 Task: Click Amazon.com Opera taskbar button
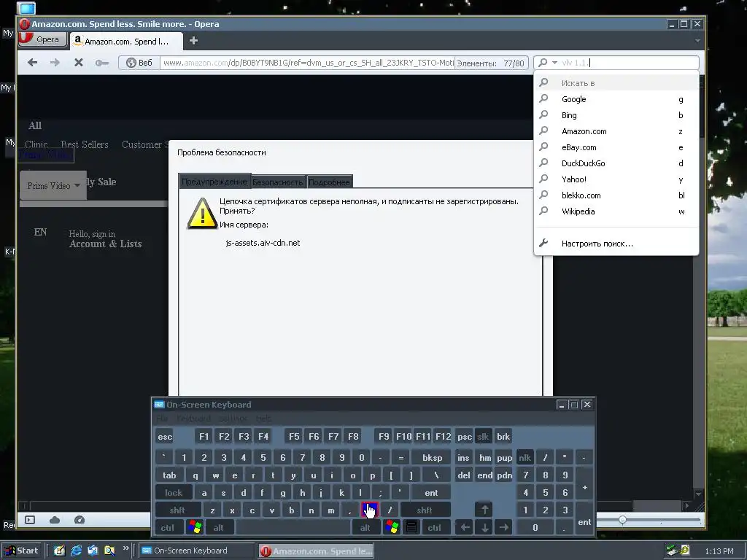(317, 551)
